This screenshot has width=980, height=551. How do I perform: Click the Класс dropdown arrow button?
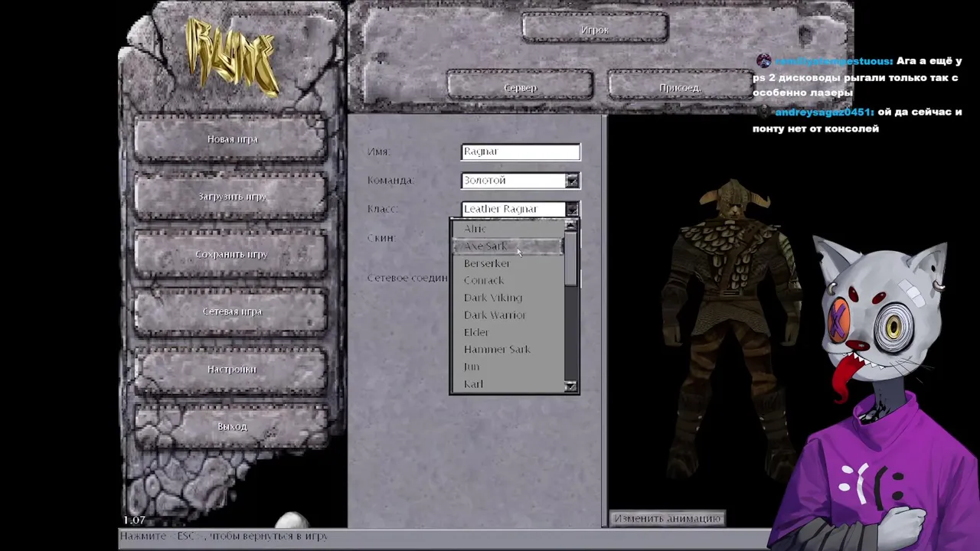click(x=572, y=209)
